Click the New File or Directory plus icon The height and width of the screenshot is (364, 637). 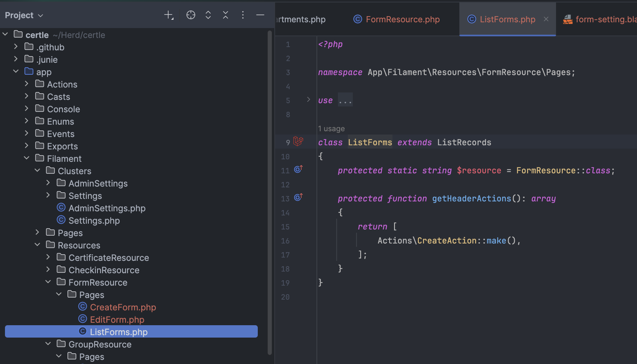pos(169,15)
